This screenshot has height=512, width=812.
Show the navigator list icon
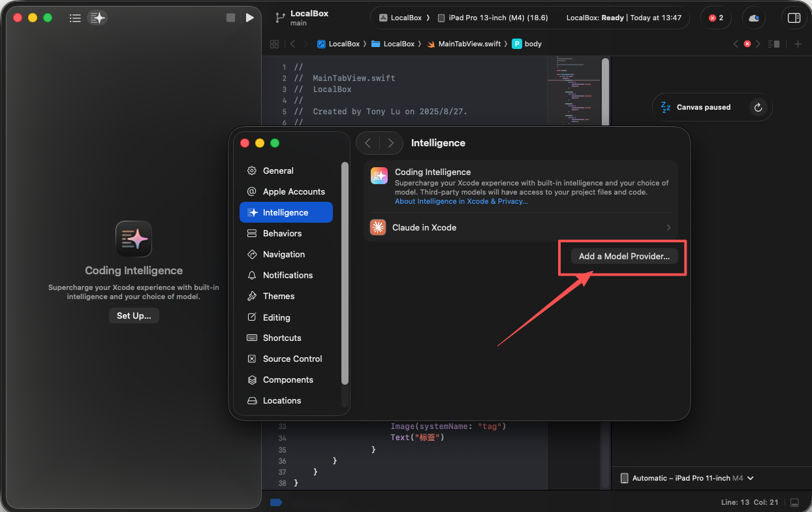pos(75,18)
